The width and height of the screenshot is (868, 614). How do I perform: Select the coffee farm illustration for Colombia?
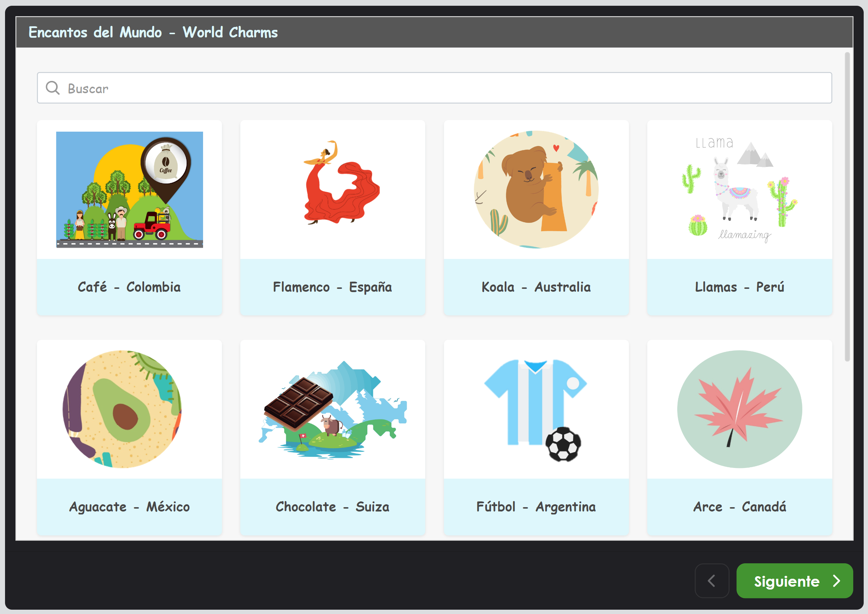[129, 190]
